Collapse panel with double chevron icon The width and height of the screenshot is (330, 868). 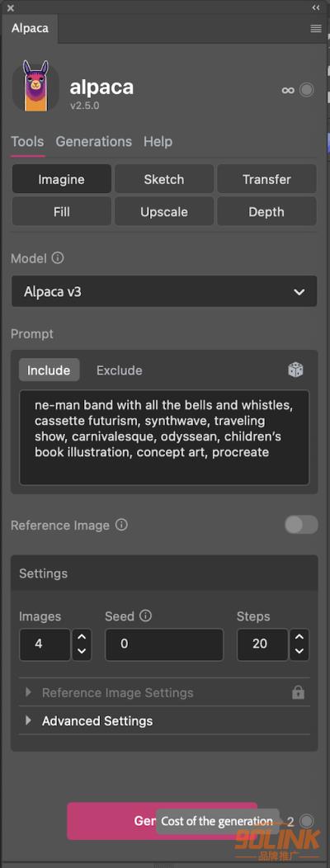pos(316,7)
